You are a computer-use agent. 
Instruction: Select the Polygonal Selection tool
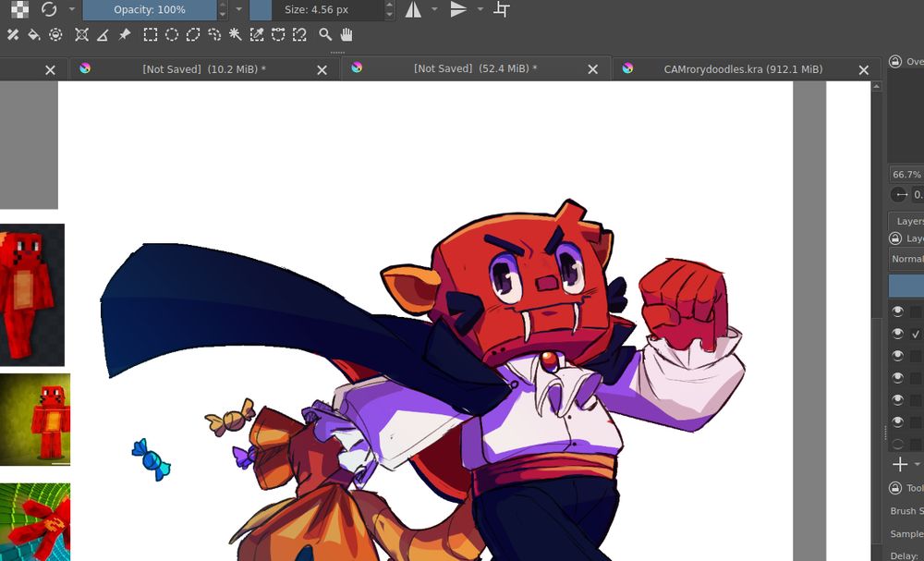(193, 35)
